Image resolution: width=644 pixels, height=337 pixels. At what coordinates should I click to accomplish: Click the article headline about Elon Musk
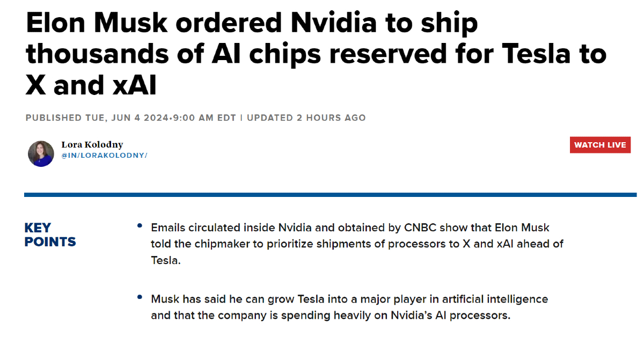(x=316, y=54)
